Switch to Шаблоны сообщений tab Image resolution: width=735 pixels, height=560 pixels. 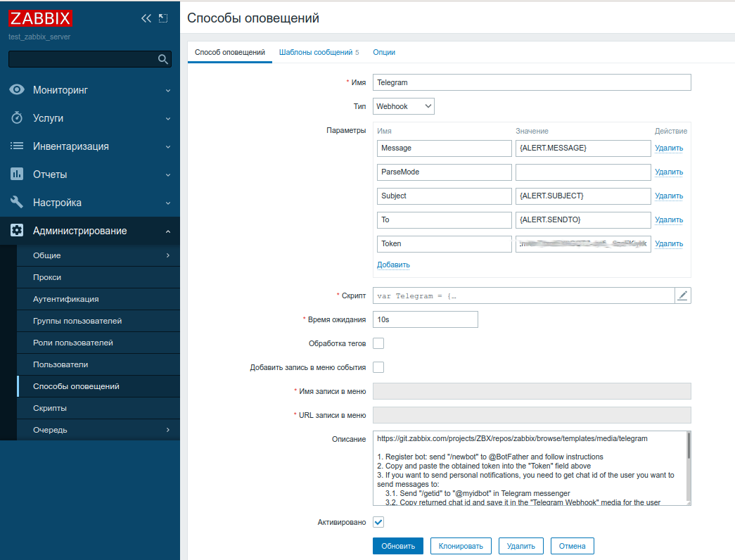pos(319,52)
